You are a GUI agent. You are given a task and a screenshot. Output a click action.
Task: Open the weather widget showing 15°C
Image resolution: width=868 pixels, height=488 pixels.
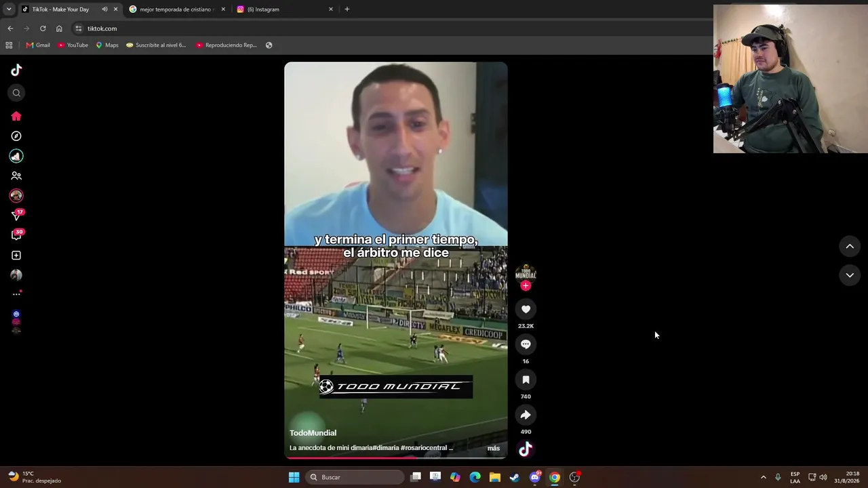34,477
